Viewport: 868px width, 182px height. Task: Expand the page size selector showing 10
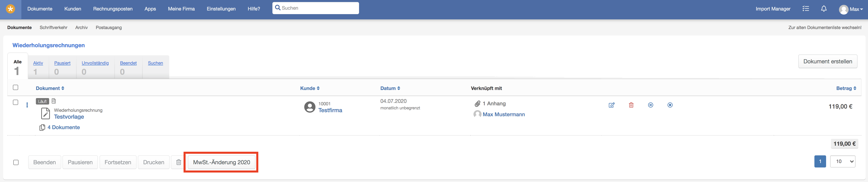point(843,161)
